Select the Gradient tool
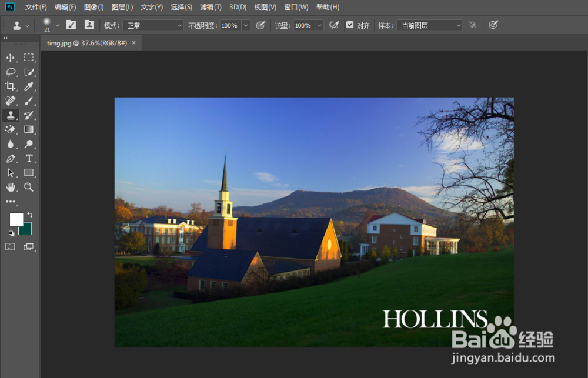 (x=29, y=129)
